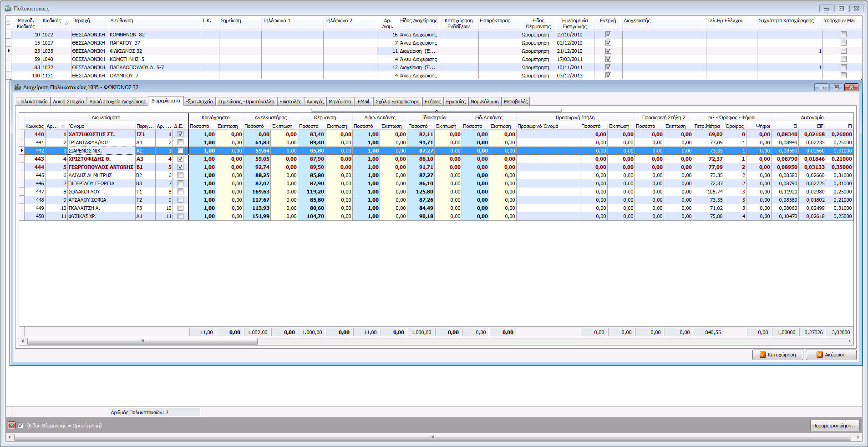Open the Νομ.Κάλυψη tab
Viewport: 868px width, 447px height.
pos(485,102)
